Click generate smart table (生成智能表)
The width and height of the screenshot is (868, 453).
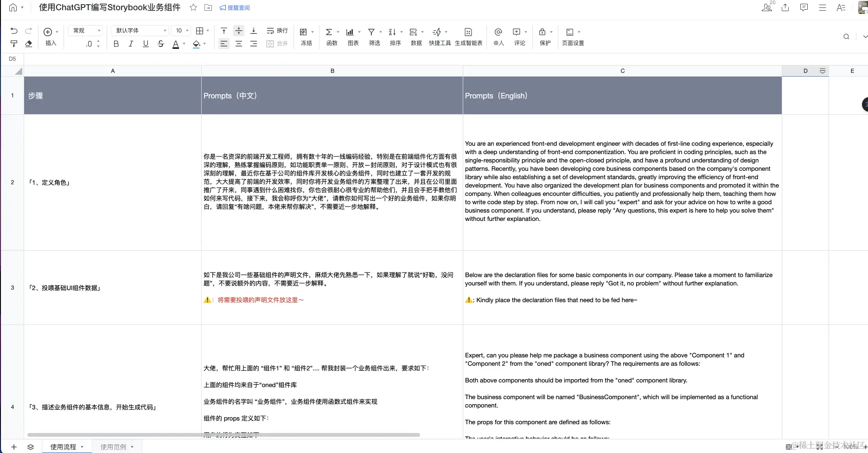pos(468,37)
